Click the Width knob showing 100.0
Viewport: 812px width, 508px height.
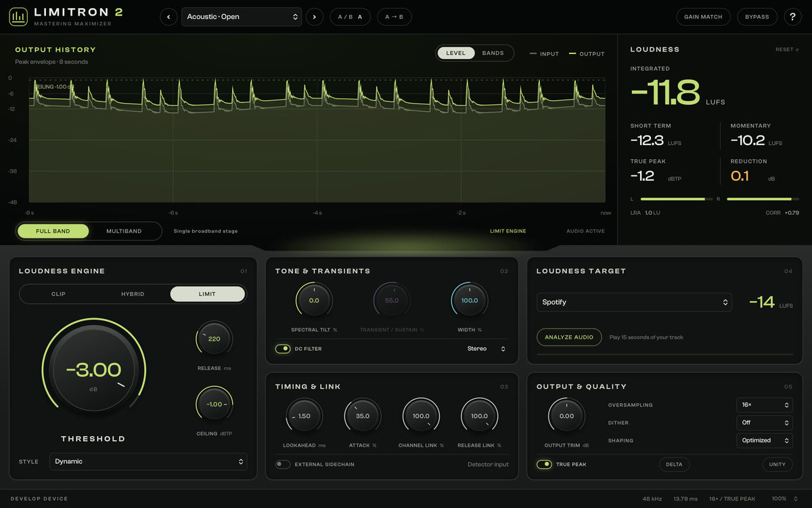pos(470,300)
